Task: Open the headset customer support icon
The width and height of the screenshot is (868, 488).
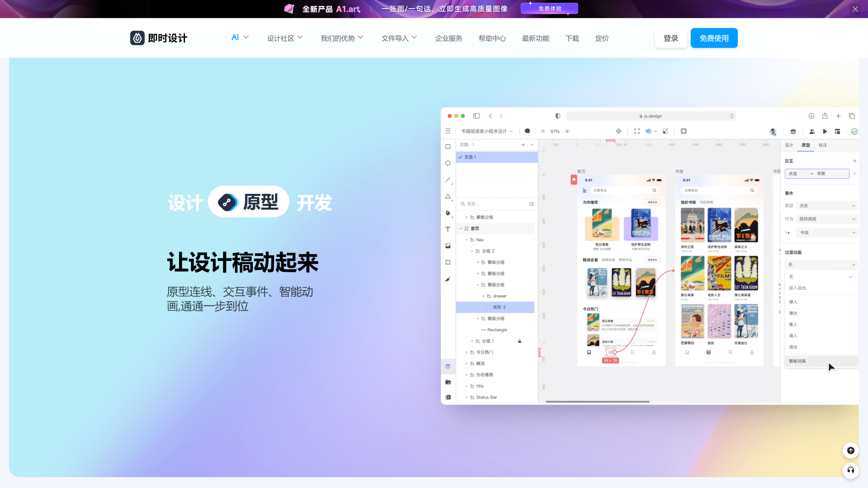Action: point(851,470)
